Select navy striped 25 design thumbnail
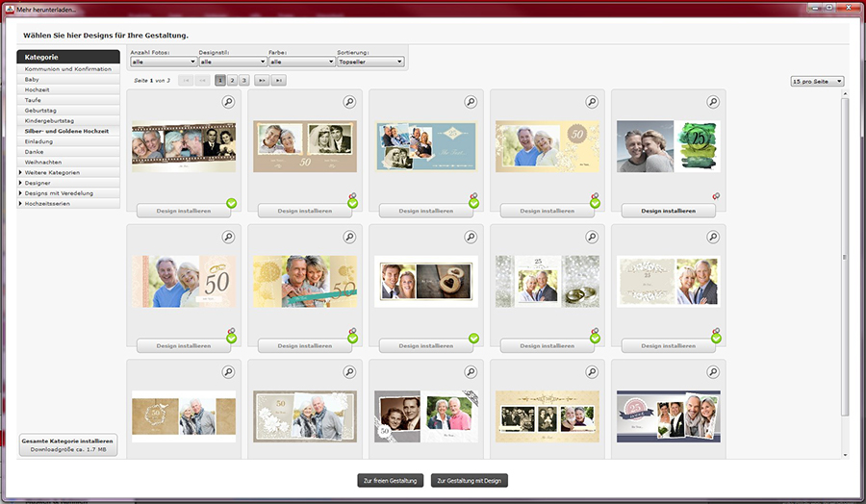 click(669, 416)
